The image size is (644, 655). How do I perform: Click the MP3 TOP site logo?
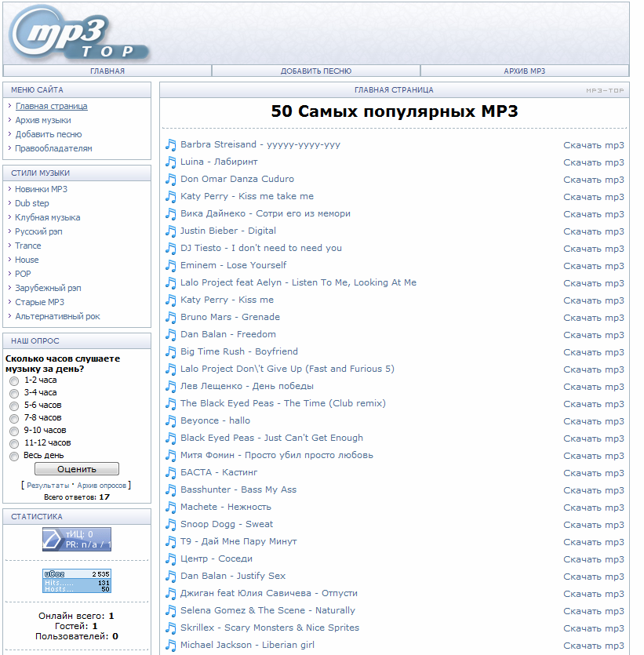79,35
